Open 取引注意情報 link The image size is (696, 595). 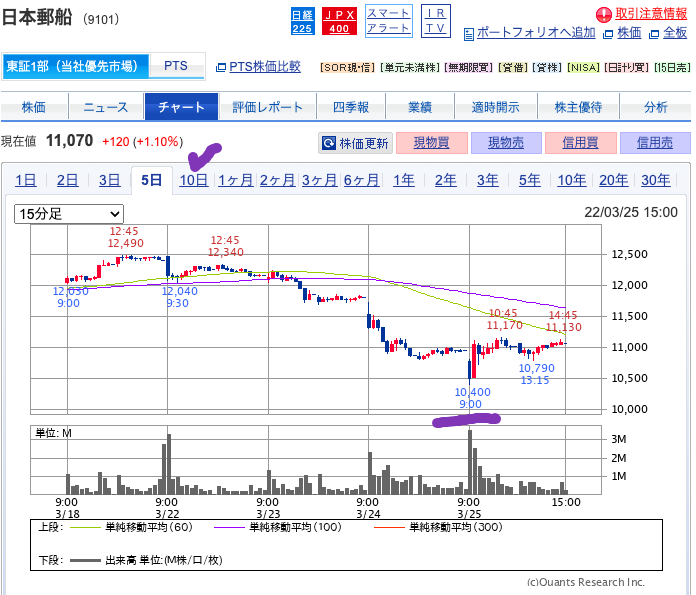point(651,14)
